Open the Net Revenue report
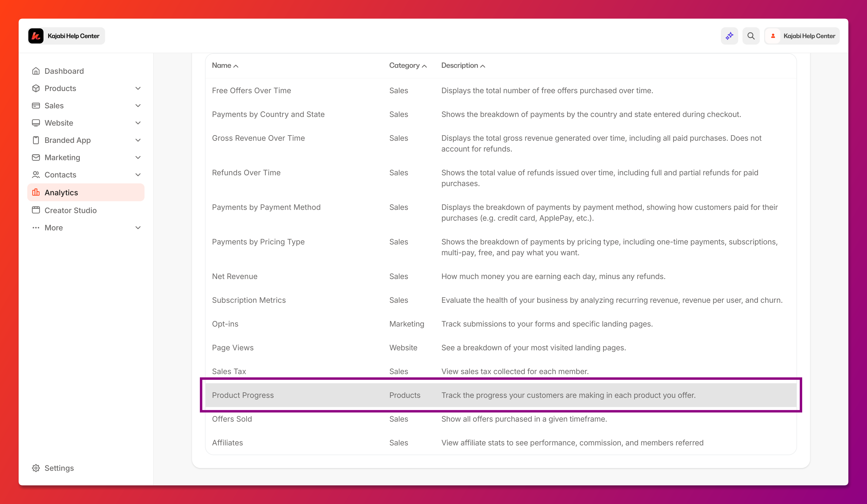The width and height of the screenshot is (867, 504). click(x=235, y=276)
